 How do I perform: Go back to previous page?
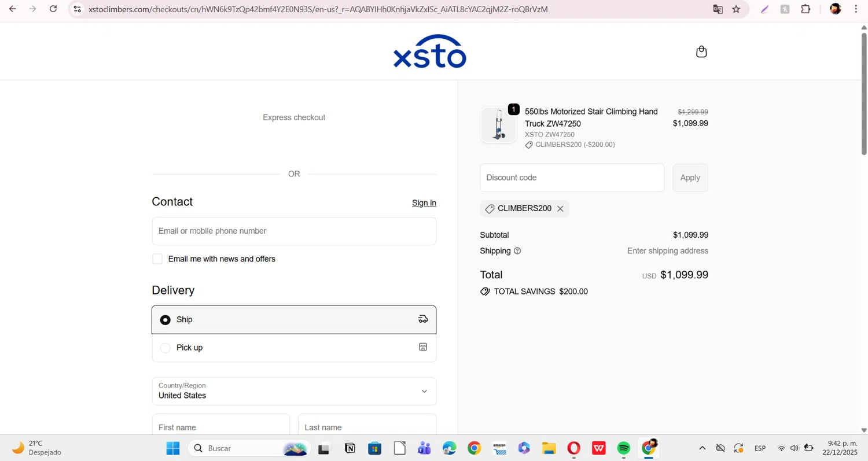click(12, 9)
